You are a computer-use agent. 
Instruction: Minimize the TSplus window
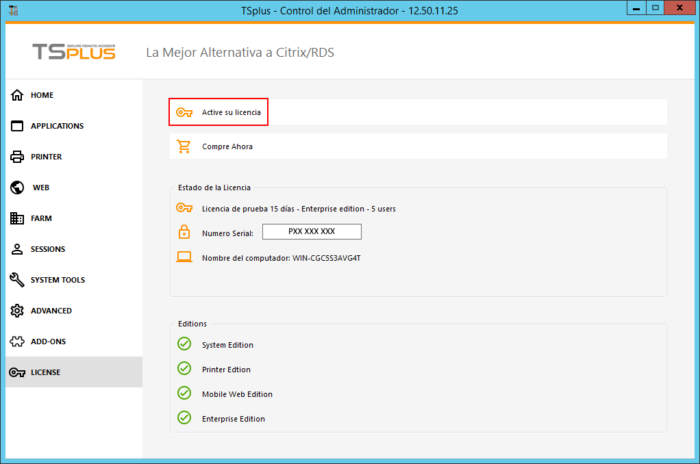pyautogui.click(x=637, y=8)
